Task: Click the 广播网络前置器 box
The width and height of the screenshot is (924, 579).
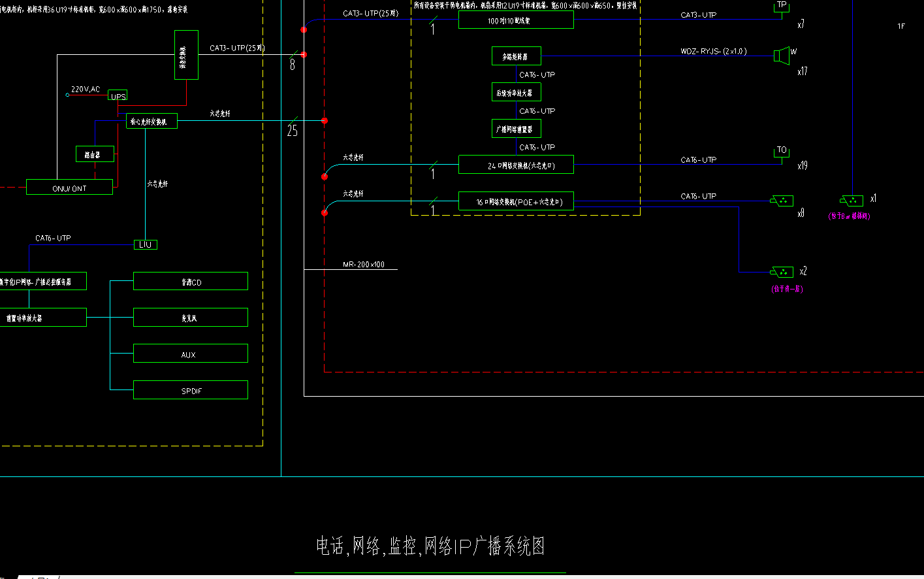Action: pyautogui.click(x=517, y=129)
